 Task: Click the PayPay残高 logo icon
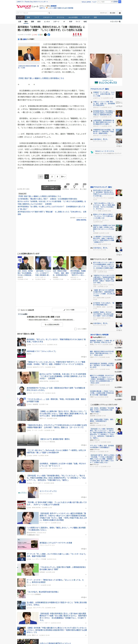(91, 337)
